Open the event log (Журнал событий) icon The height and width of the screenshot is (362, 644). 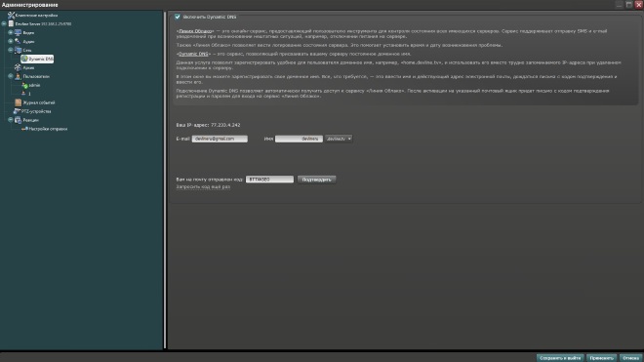(19, 102)
